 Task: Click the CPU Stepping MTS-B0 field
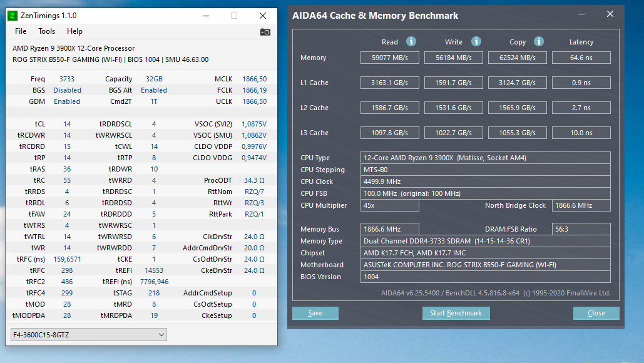point(486,170)
